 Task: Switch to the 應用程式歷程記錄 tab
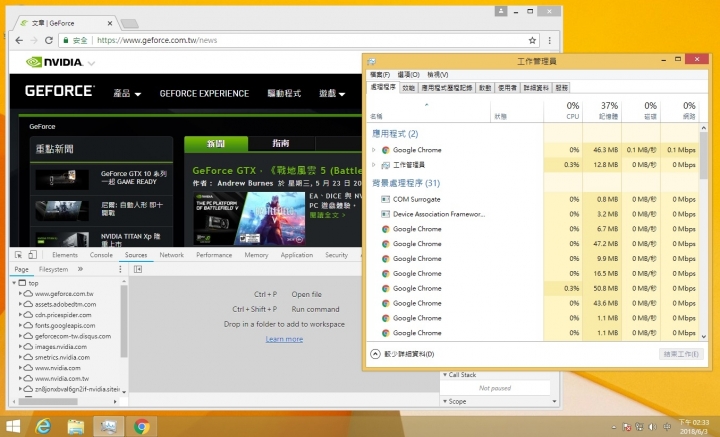(x=447, y=88)
